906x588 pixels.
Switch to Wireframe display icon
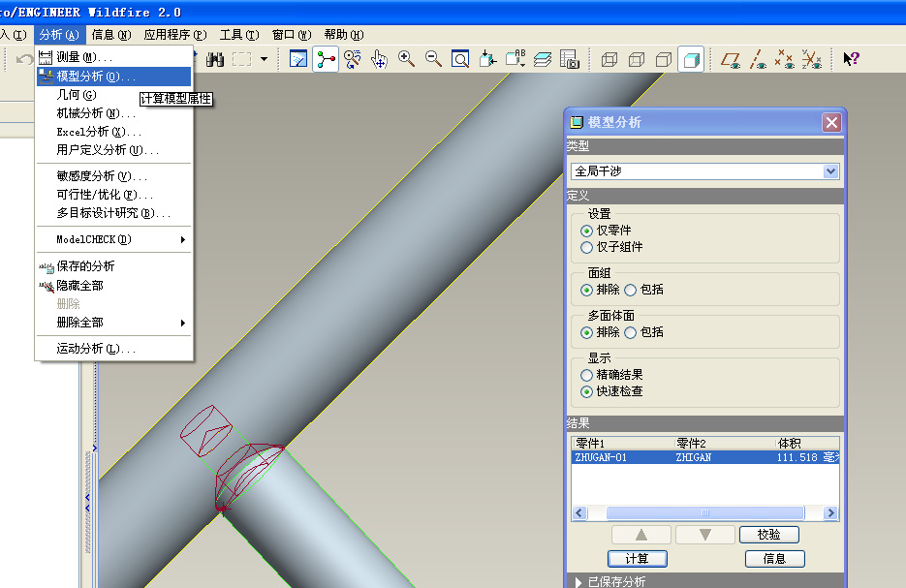click(x=609, y=59)
